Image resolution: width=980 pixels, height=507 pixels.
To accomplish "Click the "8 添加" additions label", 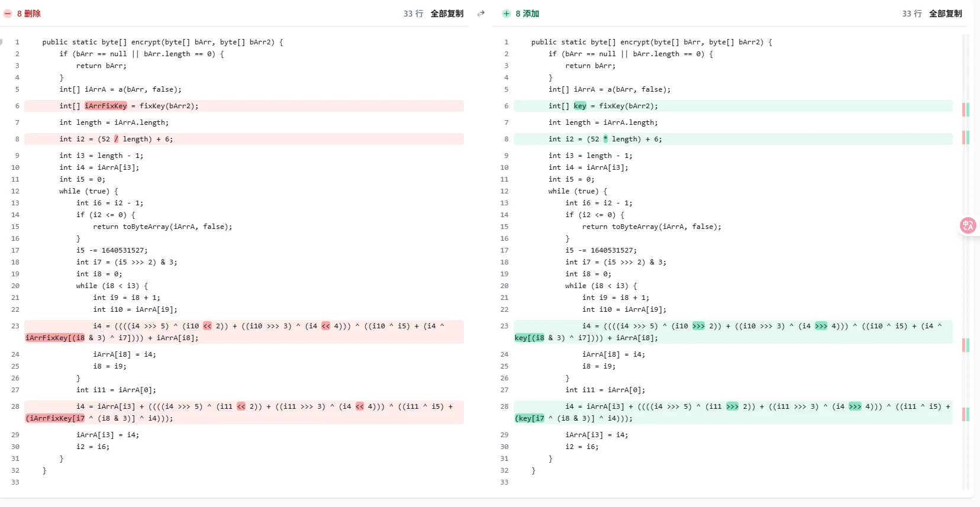I will coord(527,14).
